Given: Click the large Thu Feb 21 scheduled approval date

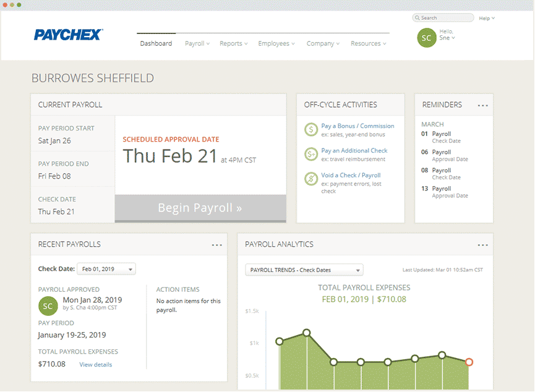Looking at the screenshot, I should click(170, 156).
